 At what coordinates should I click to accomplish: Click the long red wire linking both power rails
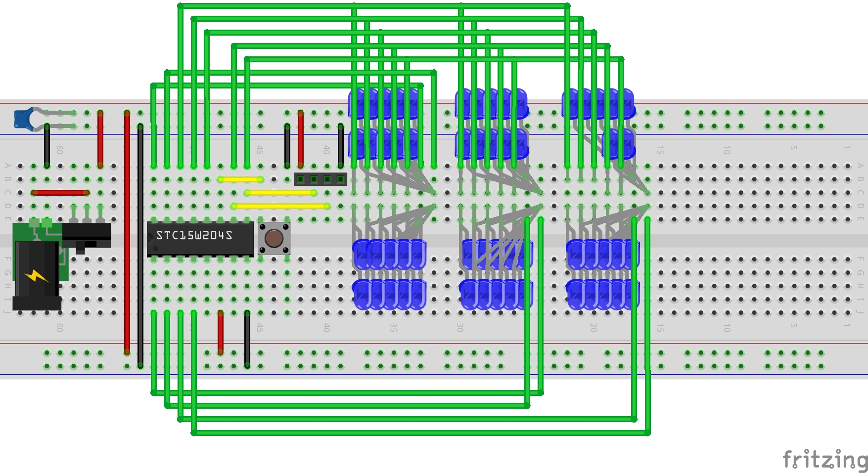[x=127, y=232]
